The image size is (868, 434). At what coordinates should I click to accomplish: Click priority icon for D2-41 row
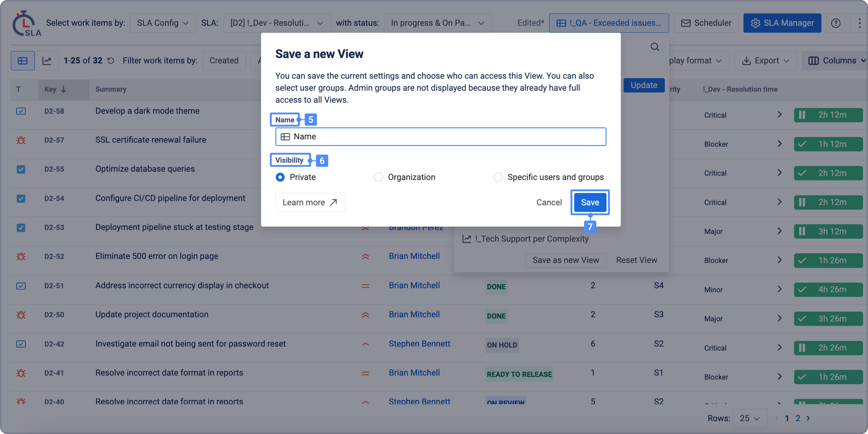coord(365,373)
